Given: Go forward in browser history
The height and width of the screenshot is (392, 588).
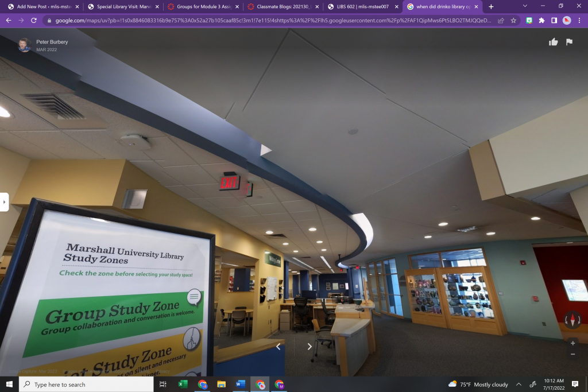Looking at the screenshot, I should coord(21,21).
